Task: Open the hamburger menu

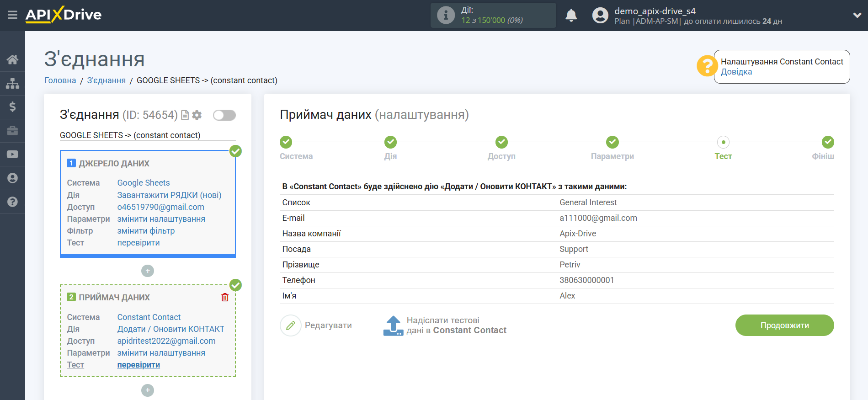Action: click(x=12, y=15)
